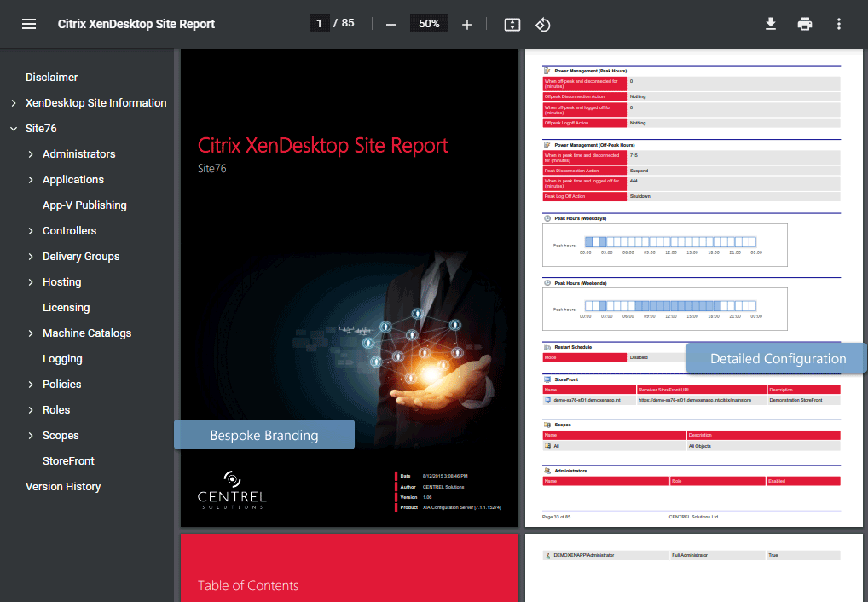This screenshot has width=868, height=602.
Task: Open XenDesktop Site Information bookmark
Action: [x=95, y=102]
